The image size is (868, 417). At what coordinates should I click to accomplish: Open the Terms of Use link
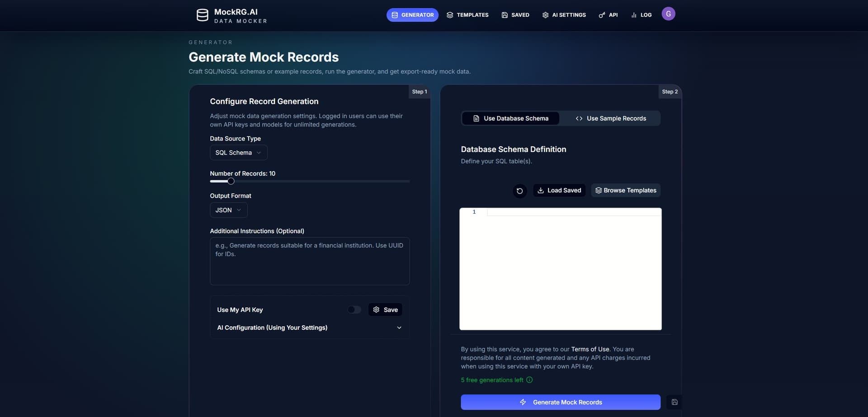pos(590,349)
